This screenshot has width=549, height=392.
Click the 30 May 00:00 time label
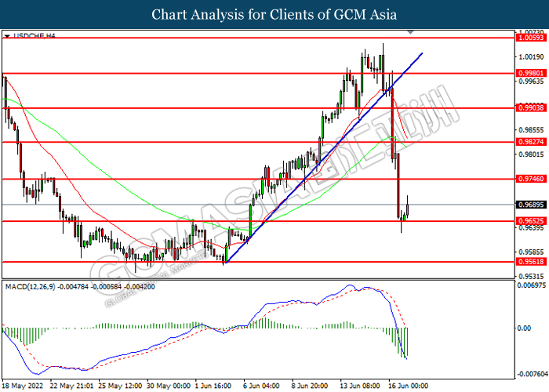pyautogui.click(x=169, y=386)
